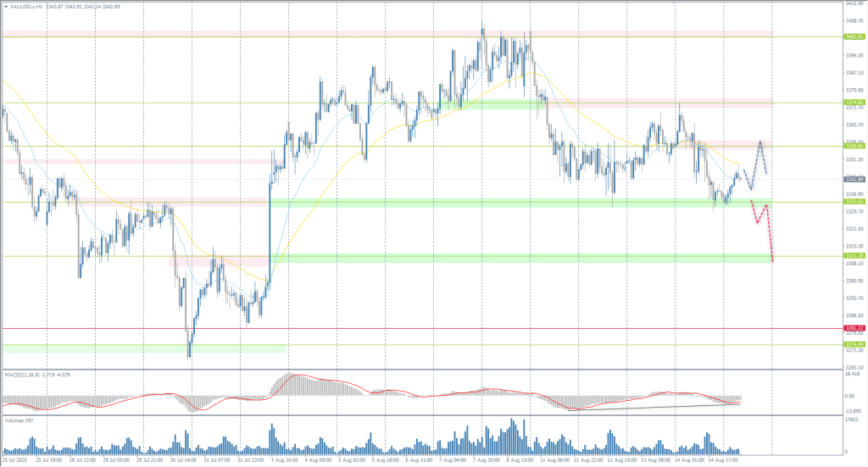This screenshot has height=467, width=868.
Task: Select the 3402.01 price level label
Action: [854, 37]
